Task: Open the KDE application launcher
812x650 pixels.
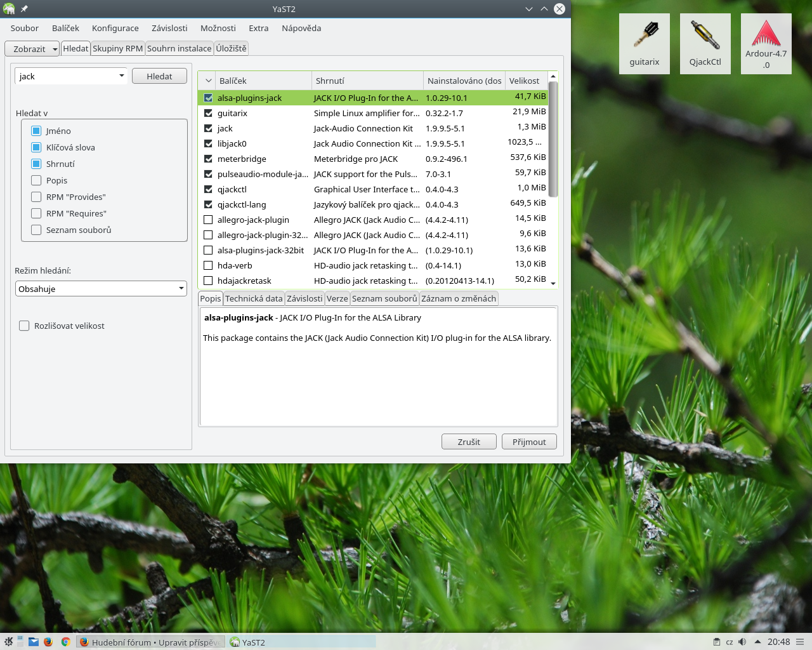Action: pos(8,642)
